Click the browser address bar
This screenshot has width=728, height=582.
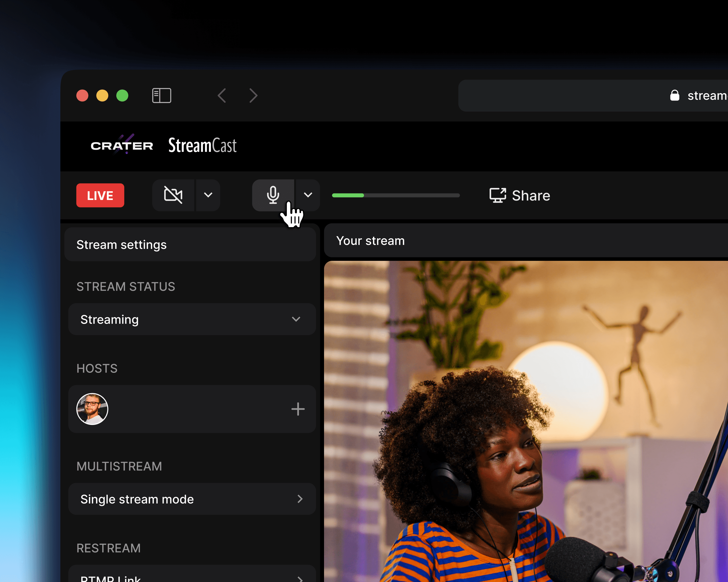[x=593, y=96]
